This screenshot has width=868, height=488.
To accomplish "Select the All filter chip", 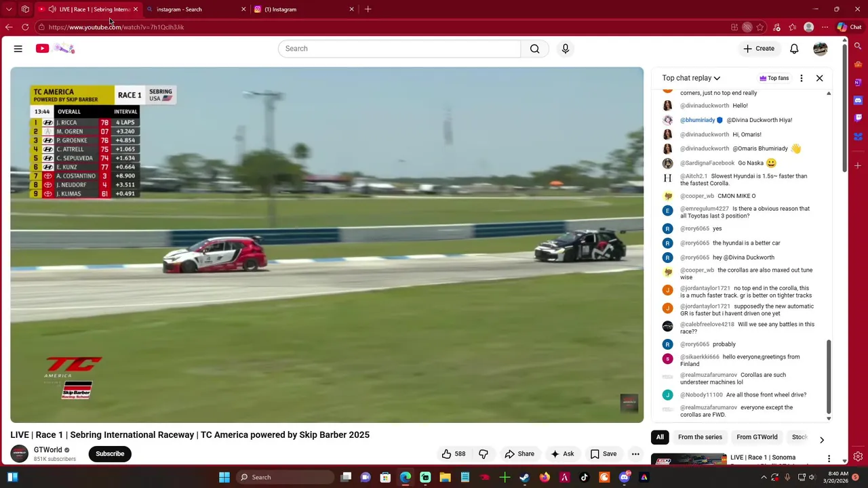I will (x=660, y=437).
